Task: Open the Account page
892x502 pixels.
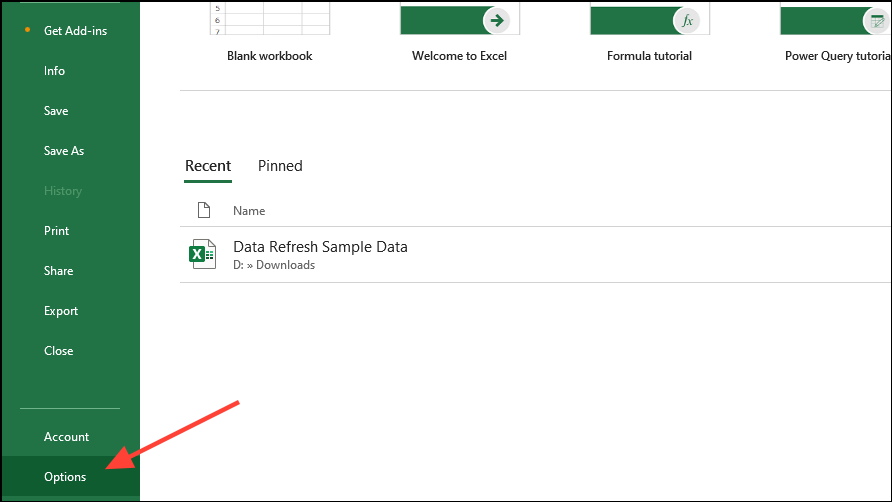Action: tap(67, 437)
